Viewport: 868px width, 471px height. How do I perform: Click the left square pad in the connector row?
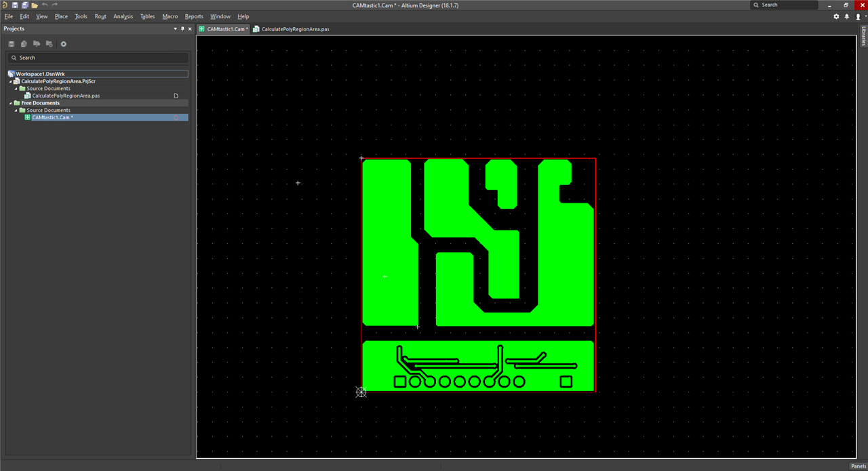point(400,382)
